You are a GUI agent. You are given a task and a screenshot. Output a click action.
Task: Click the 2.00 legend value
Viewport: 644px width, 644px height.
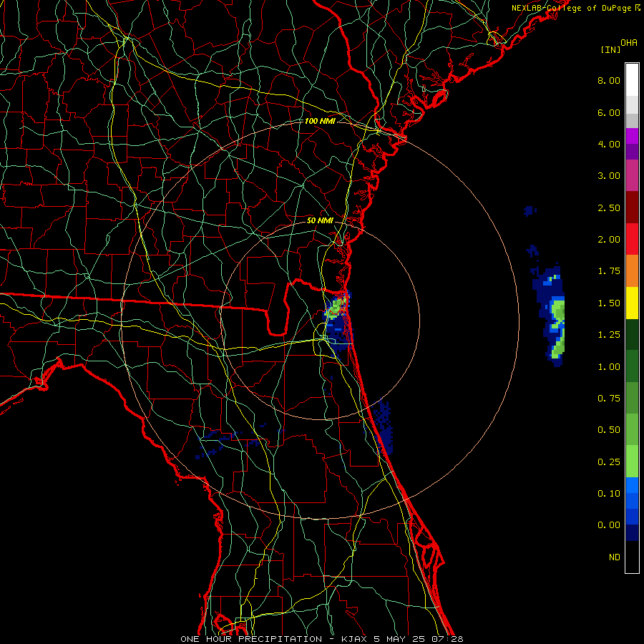pos(609,240)
